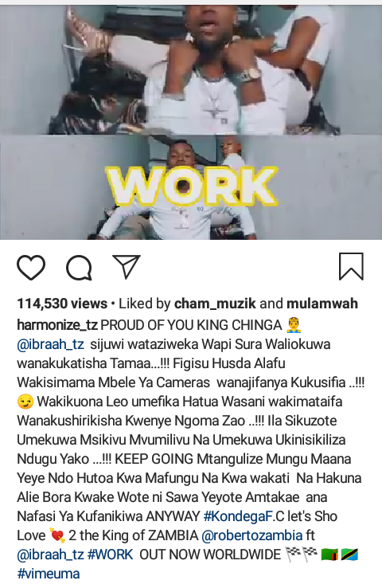Open comments via speech bubble icon
Viewport: 382px width, 588px height.
(x=79, y=268)
